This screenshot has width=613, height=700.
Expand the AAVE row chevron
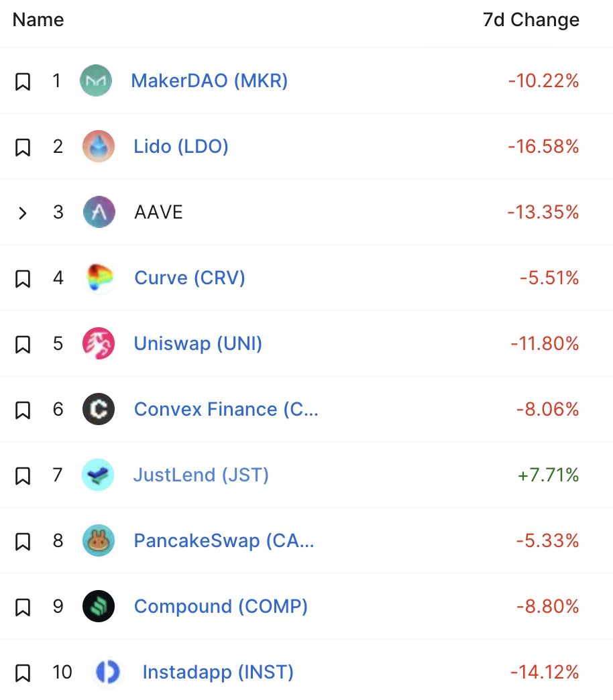(23, 213)
